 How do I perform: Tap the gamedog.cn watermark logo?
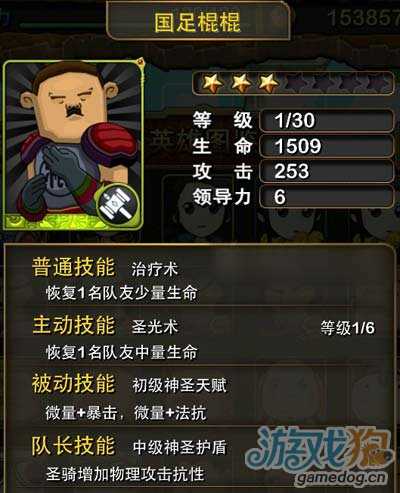320,454
